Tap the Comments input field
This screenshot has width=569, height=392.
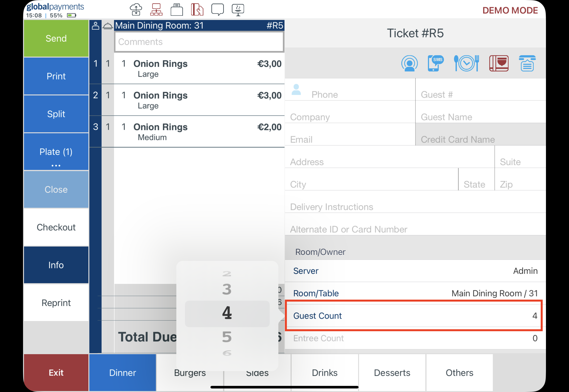click(199, 42)
